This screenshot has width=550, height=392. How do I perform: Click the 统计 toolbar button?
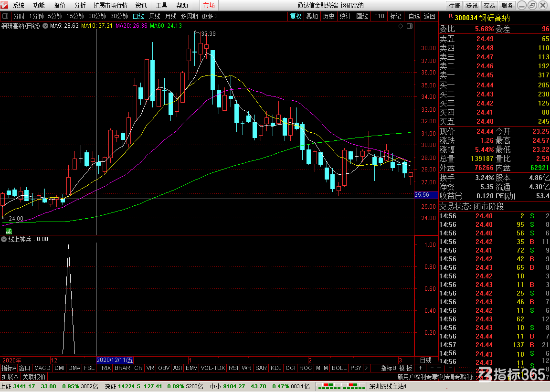pyautogui.click(x=345, y=16)
